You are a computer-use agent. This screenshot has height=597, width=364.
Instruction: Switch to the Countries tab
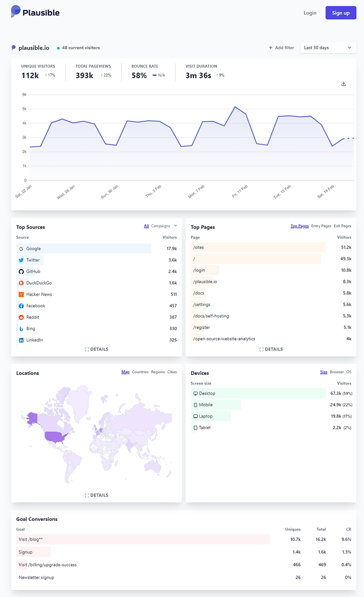pyautogui.click(x=140, y=372)
